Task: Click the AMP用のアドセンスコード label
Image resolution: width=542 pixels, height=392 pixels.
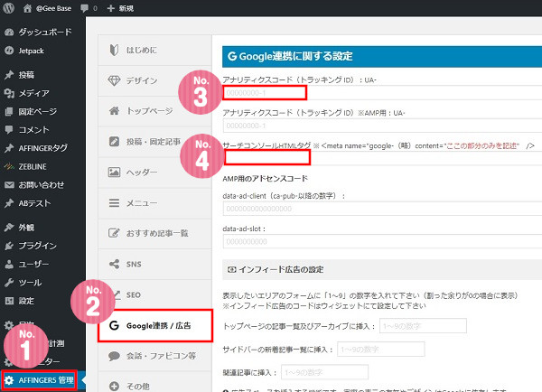Action: pyautogui.click(x=265, y=178)
